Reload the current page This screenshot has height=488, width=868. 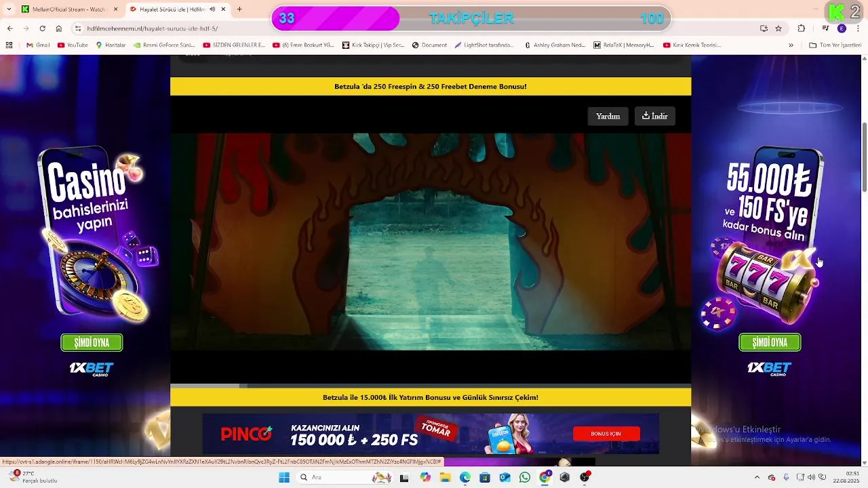42,28
